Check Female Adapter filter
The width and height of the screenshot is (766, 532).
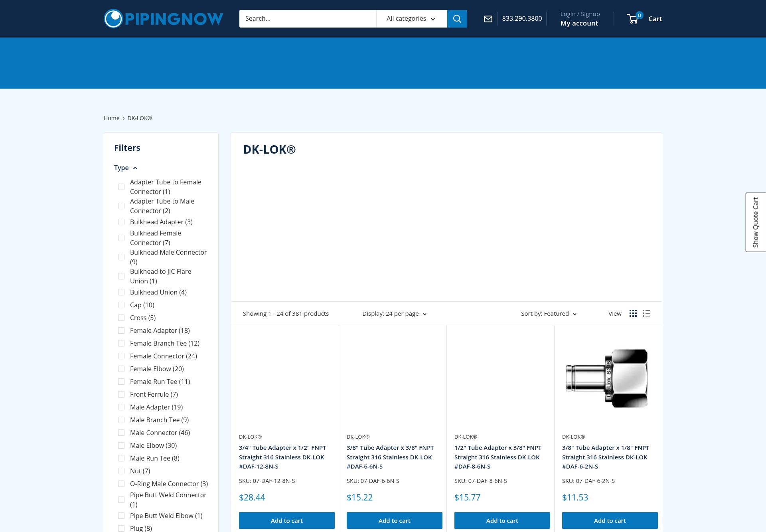click(x=121, y=330)
